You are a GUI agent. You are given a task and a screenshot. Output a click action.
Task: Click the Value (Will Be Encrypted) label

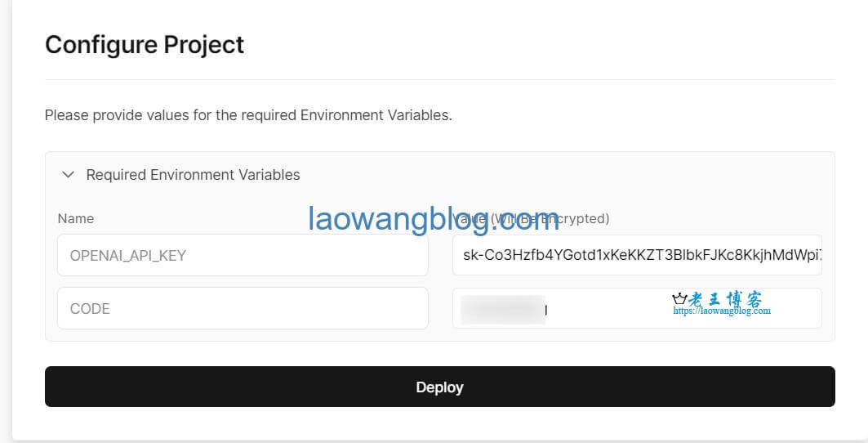pos(531,218)
